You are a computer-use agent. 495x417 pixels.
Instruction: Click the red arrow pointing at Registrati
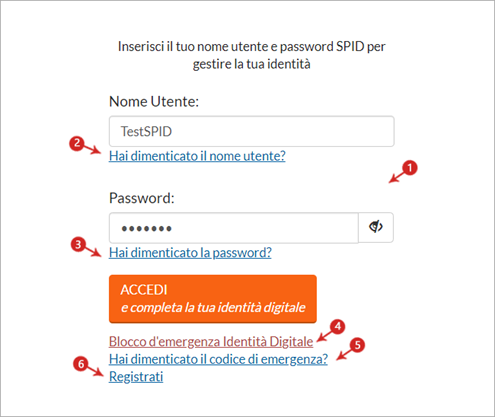[x=95, y=371]
